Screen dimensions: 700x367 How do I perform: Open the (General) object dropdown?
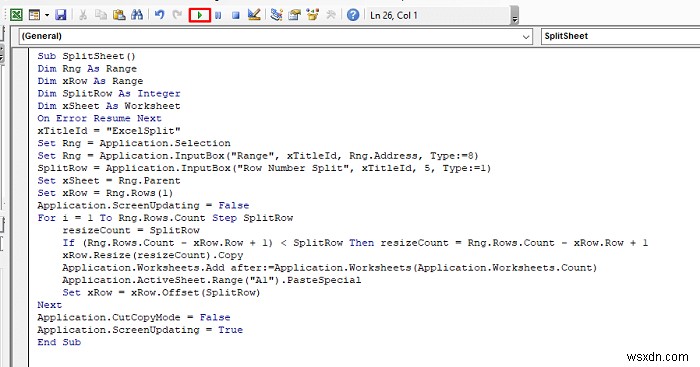pyautogui.click(x=275, y=36)
